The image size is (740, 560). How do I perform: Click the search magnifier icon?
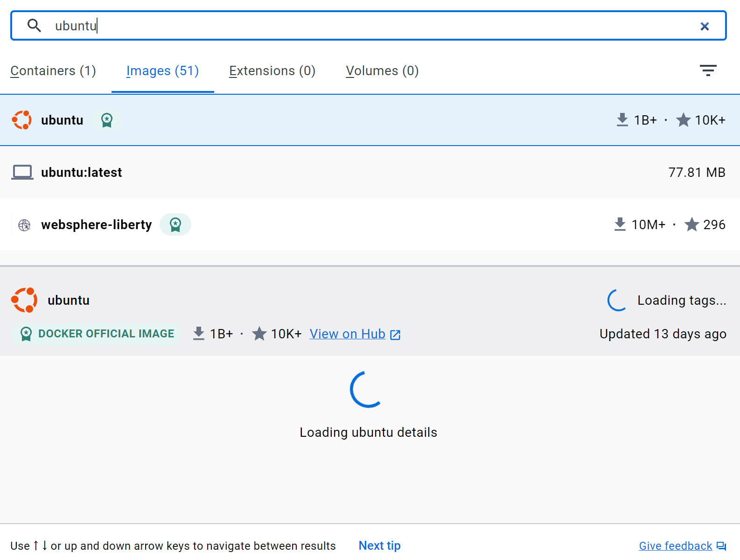[x=34, y=25]
